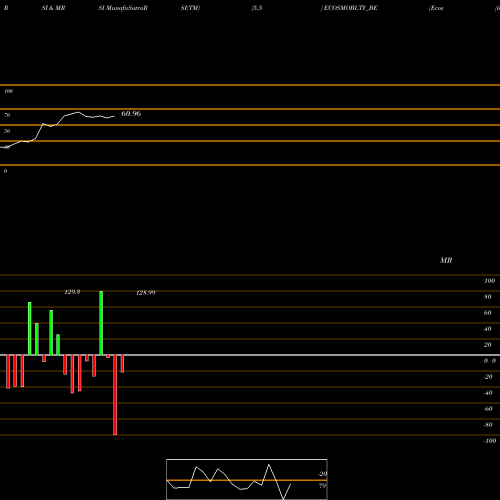The image size is (500, 500).
Task: Click the 50 level on RSI axis
Action: pyautogui.click(x=7, y=131)
